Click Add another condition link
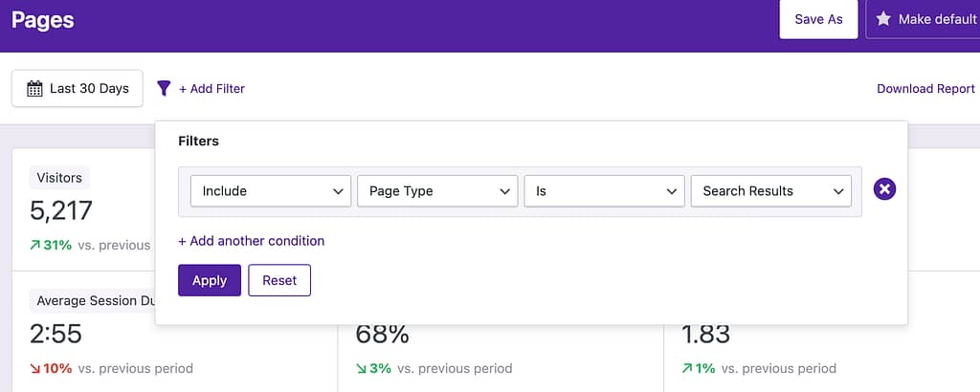The height and width of the screenshot is (392, 980). point(251,241)
